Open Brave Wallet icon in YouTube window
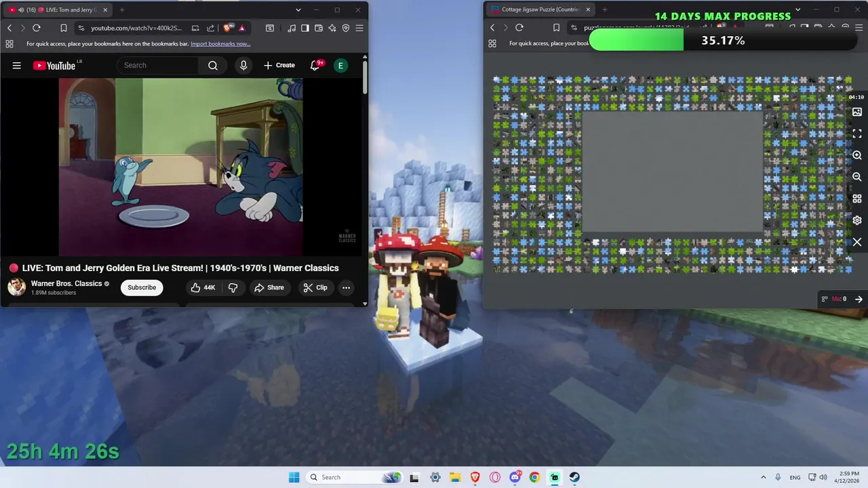The image size is (868, 488). pyautogui.click(x=319, y=28)
